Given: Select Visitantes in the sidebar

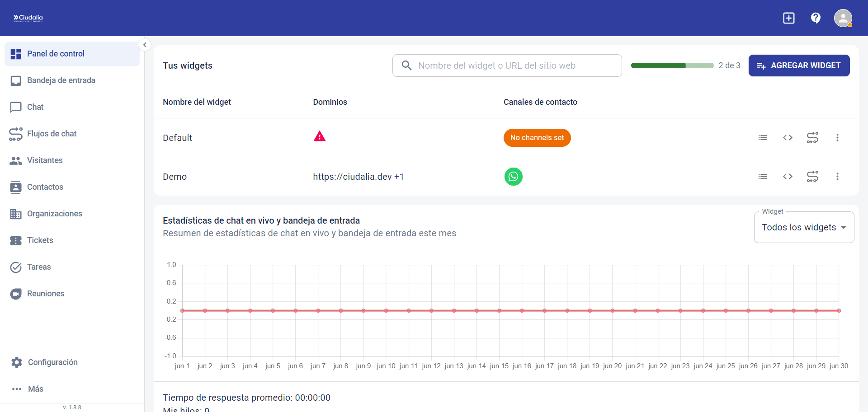Looking at the screenshot, I should [x=45, y=160].
